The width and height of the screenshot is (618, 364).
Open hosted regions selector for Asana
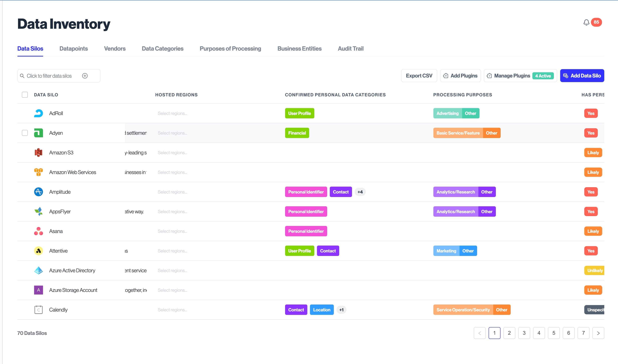(172, 231)
